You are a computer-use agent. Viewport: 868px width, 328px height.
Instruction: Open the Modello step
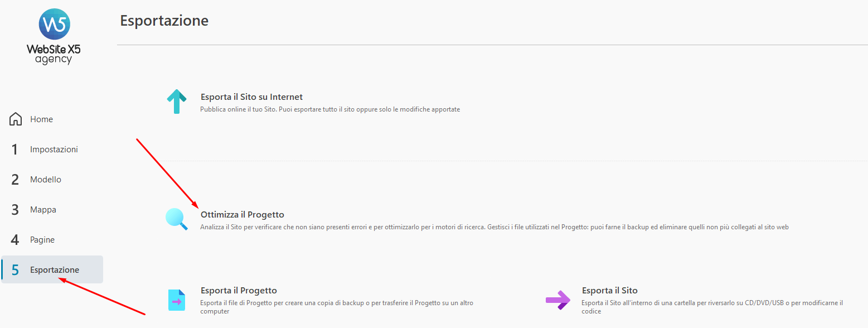[46, 180]
